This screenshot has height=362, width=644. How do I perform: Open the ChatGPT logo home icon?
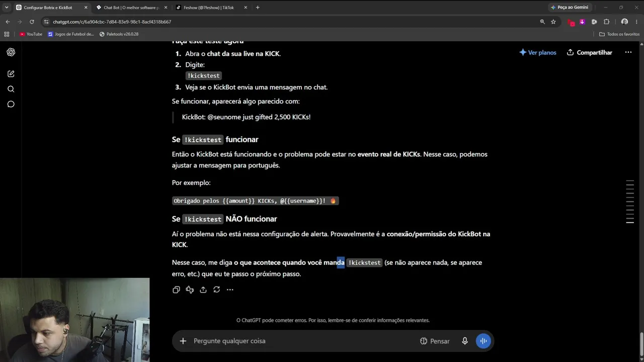click(x=11, y=52)
